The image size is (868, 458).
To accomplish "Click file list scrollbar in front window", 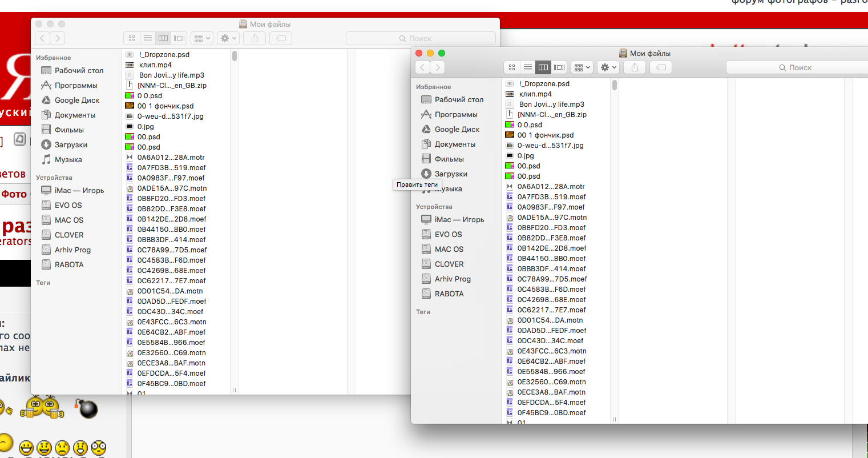I will tap(615, 86).
